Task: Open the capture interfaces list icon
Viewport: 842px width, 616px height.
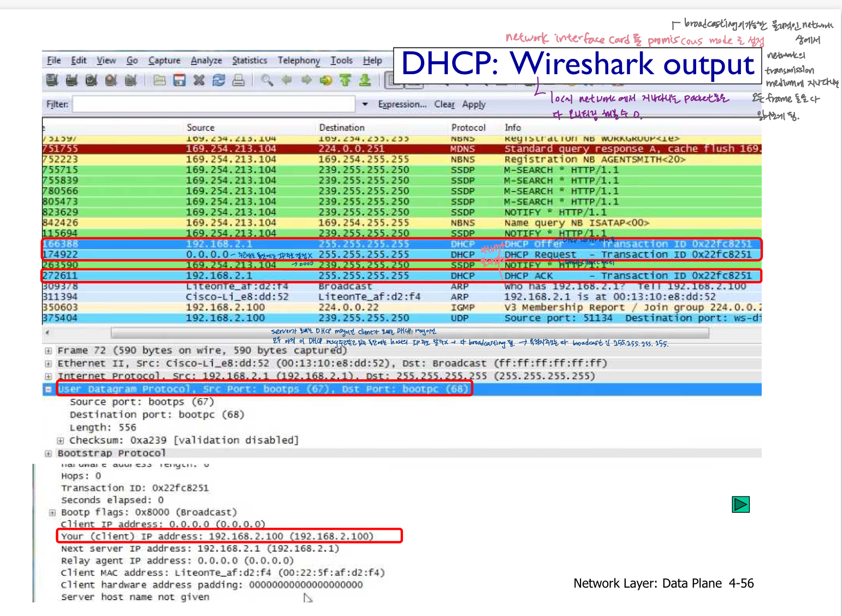Action: pos(52,80)
